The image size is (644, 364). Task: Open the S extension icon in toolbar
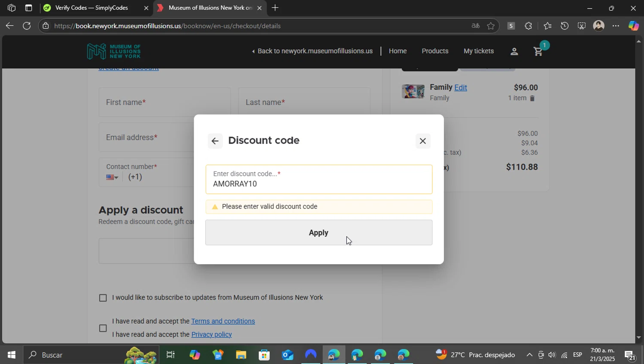point(511,26)
